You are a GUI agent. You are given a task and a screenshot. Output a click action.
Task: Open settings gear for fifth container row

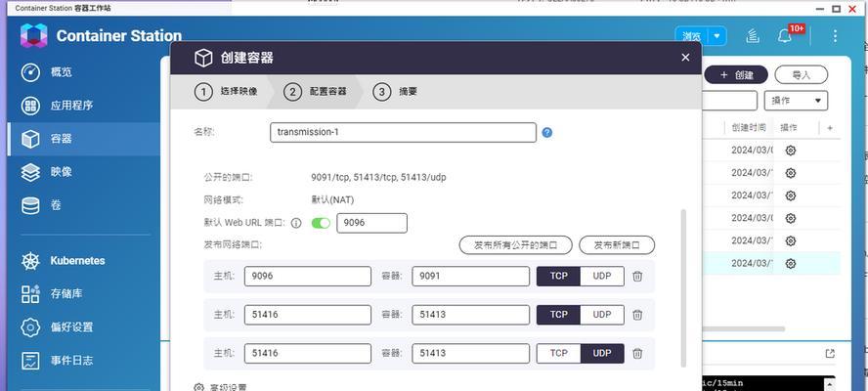791,240
